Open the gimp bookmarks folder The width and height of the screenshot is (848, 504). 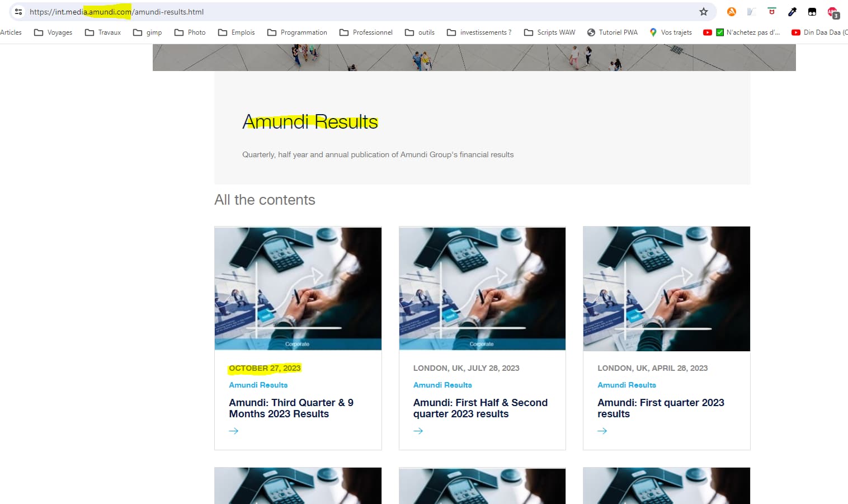(x=148, y=32)
